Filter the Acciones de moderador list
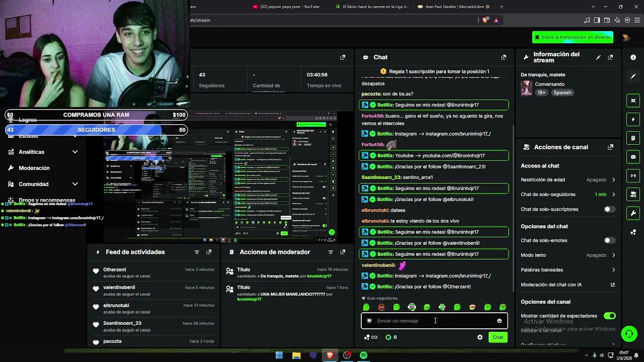The image size is (644, 362). click(331, 252)
